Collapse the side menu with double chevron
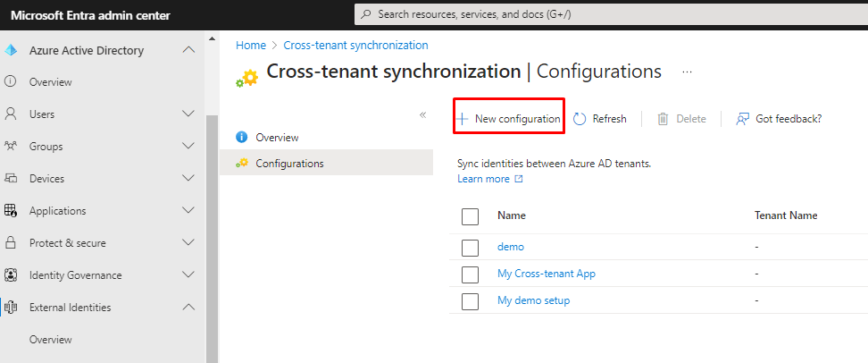The image size is (868, 363). (x=423, y=114)
